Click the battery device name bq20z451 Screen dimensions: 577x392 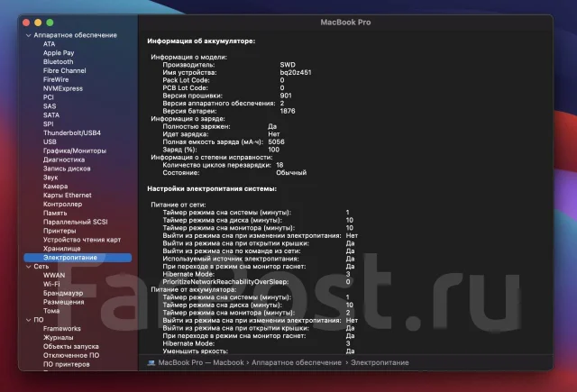point(296,72)
